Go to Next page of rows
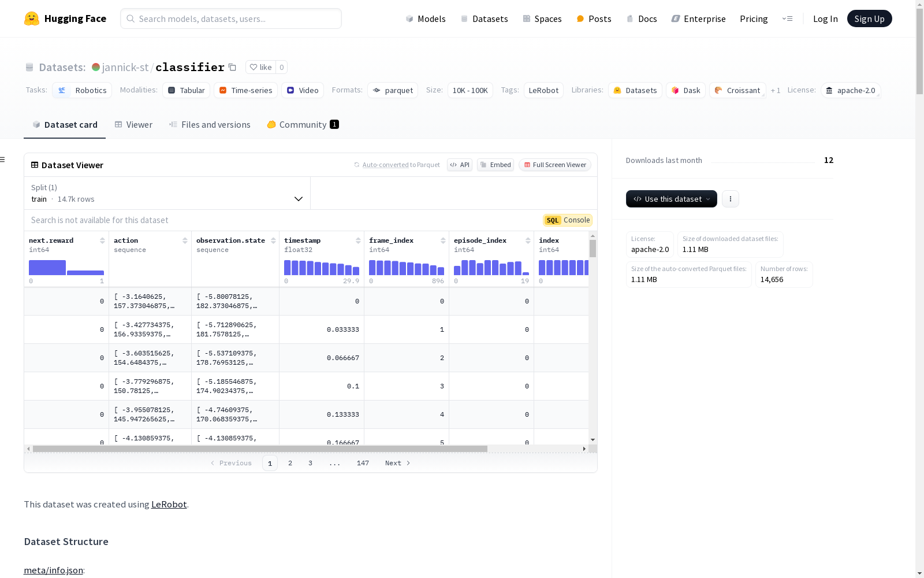This screenshot has height=578, width=924. tap(398, 463)
